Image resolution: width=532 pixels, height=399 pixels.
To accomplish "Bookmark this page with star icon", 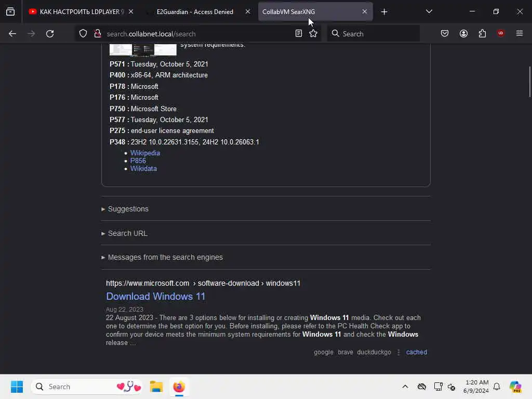I will coord(313,34).
